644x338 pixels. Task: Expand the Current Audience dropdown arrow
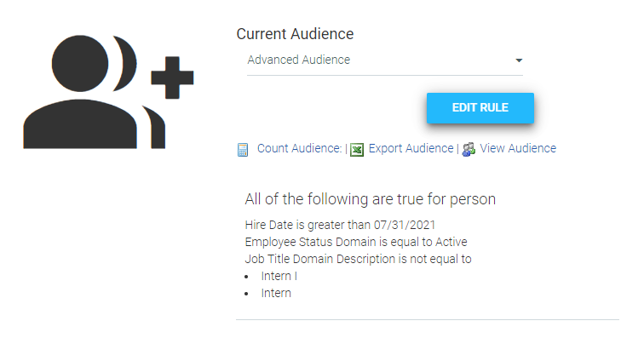tap(519, 60)
